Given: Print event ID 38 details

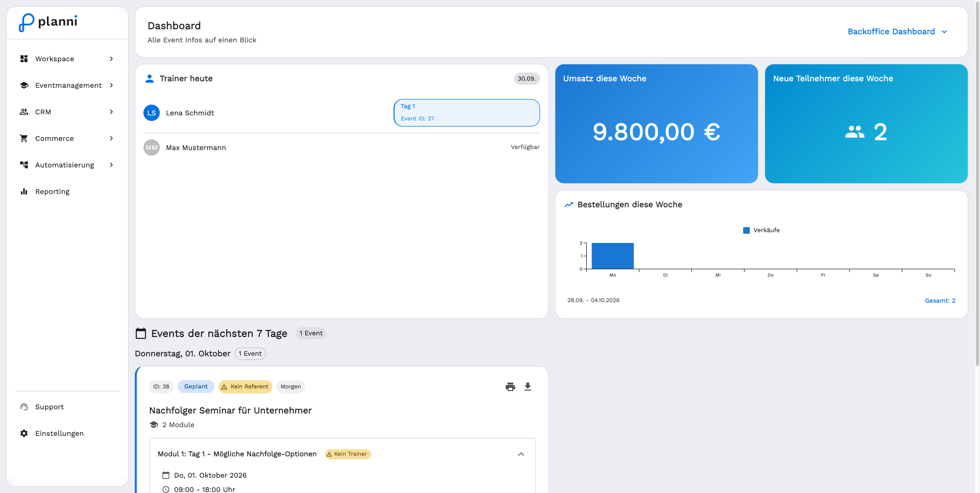Looking at the screenshot, I should [510, 387].
